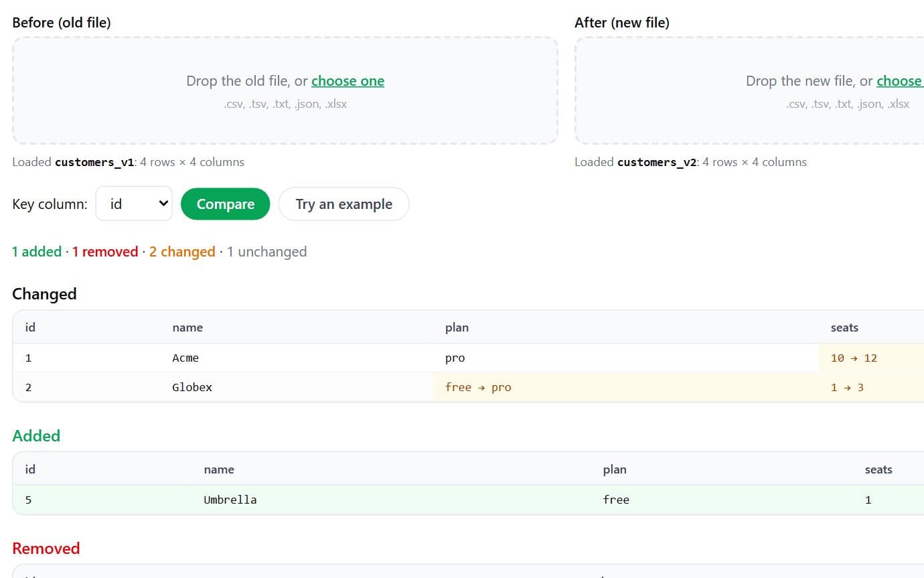
Task: Click the "1 removed" summary count
Action: point(105,252)
